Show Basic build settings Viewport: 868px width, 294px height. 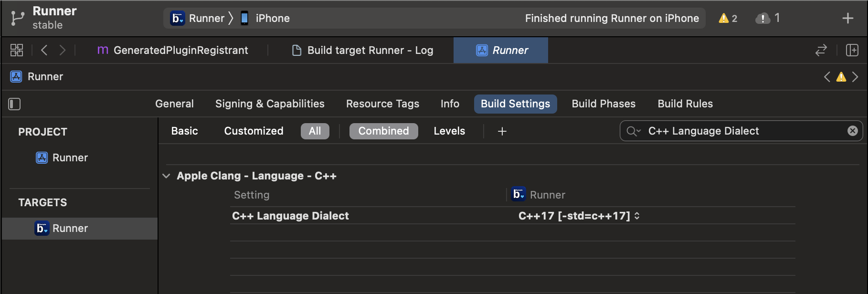(x=185, y=131)
